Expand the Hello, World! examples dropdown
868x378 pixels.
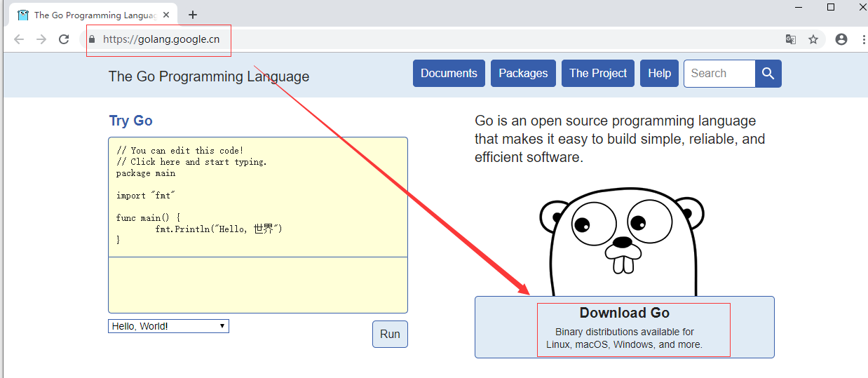(x=168, y=326)
